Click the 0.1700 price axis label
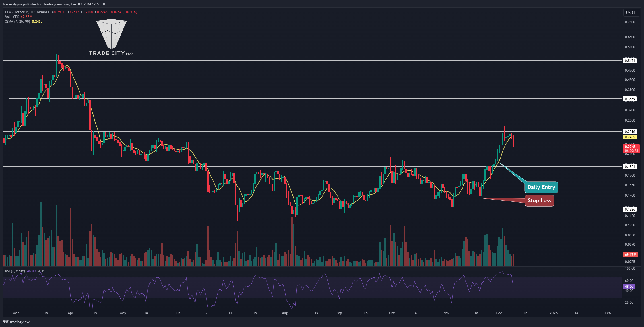The image size is (644, 327). pos(630,176)
